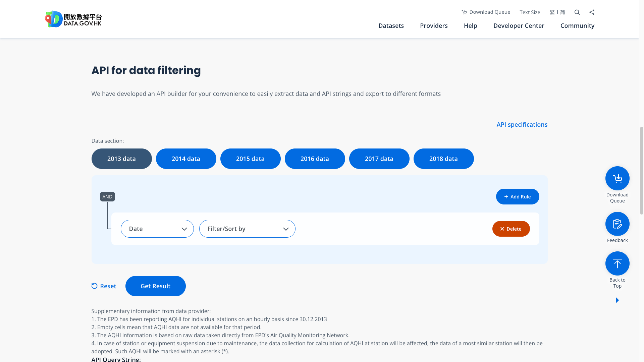Click the Back to Top arrow icon
Image resolution: width=644 pixels, height=362 pixels.
[617, 263]
